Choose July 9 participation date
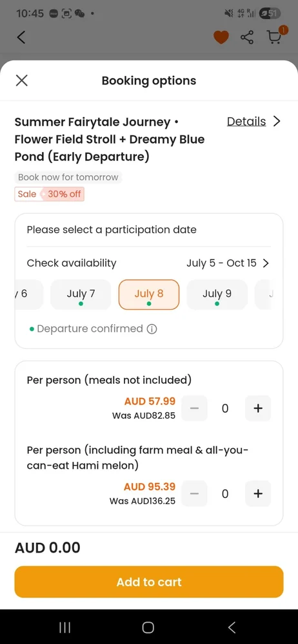The image size is (298, 644). coord(217,295)
